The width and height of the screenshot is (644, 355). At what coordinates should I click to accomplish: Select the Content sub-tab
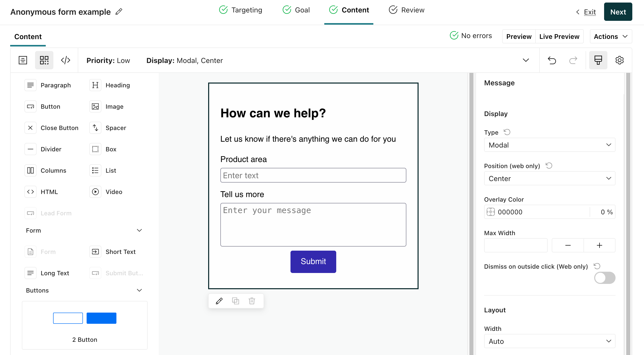coord(28,37)
